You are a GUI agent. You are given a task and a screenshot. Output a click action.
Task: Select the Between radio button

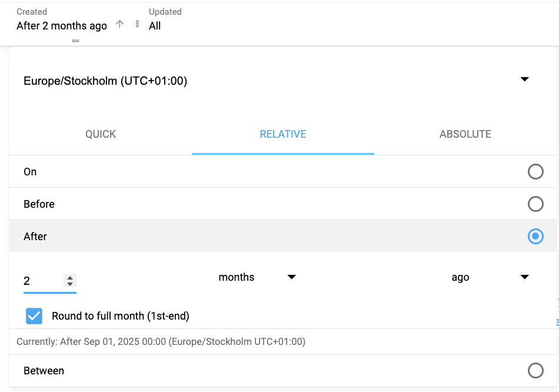click(535, 370)
